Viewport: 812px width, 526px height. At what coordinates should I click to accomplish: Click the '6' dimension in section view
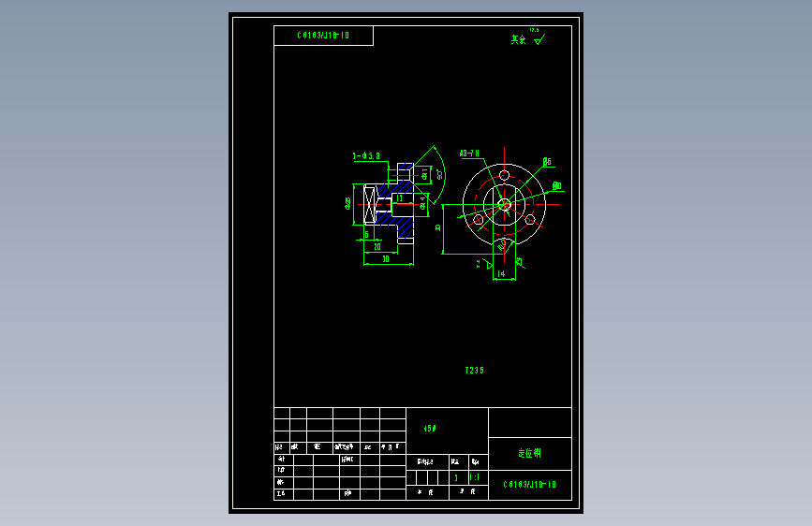(x=366, y=235)
